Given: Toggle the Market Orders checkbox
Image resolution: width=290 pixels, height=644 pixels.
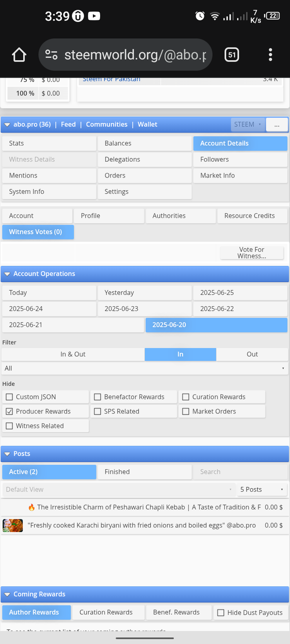Looking at the screenshot, I should [x=185, y=412].
